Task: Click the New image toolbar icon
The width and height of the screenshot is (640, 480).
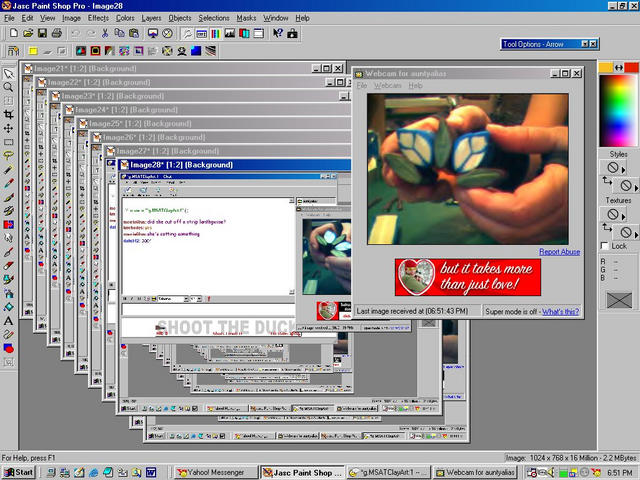Action: (13, 33)
